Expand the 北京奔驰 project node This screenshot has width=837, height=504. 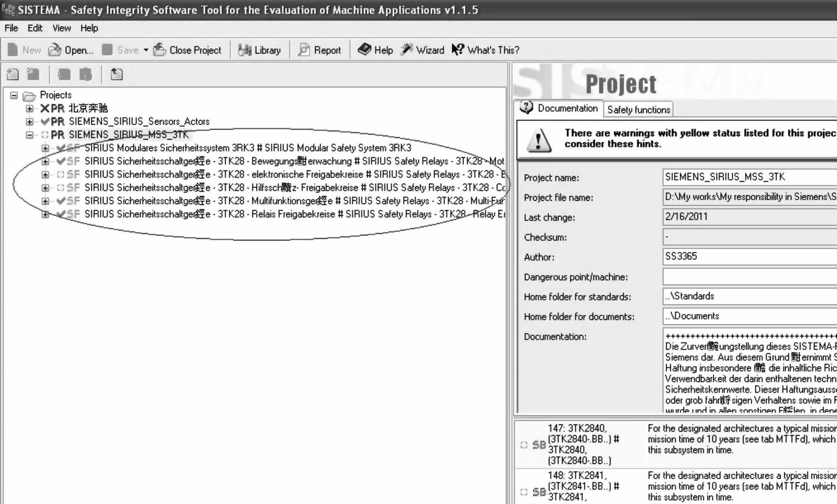click(29, 108)
